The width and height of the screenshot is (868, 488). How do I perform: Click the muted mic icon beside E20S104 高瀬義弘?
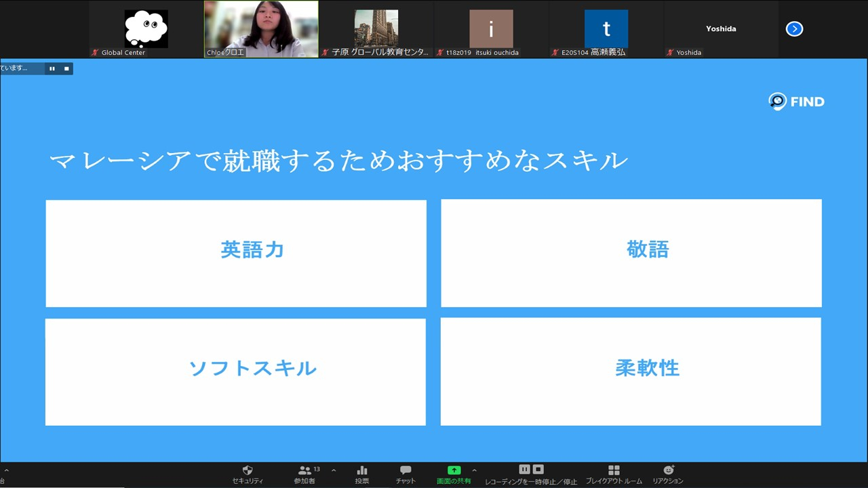pyautogui.click(x=555, y=52)
